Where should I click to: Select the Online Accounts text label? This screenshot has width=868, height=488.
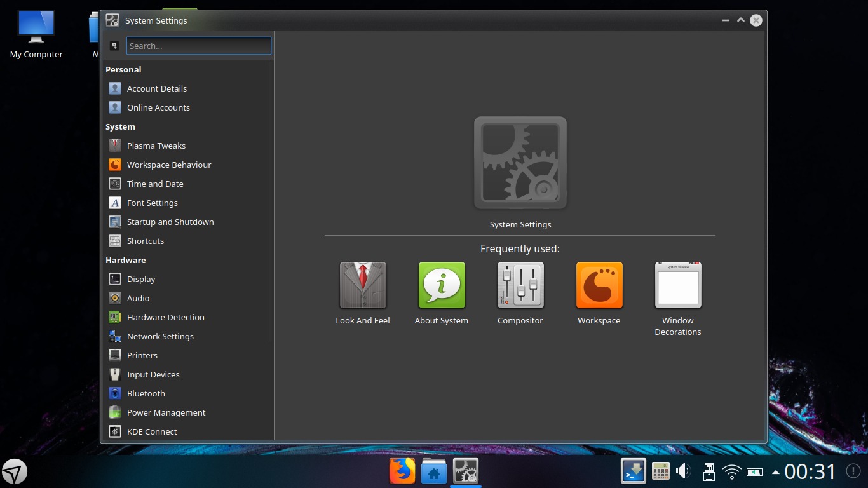coord(158,107)
